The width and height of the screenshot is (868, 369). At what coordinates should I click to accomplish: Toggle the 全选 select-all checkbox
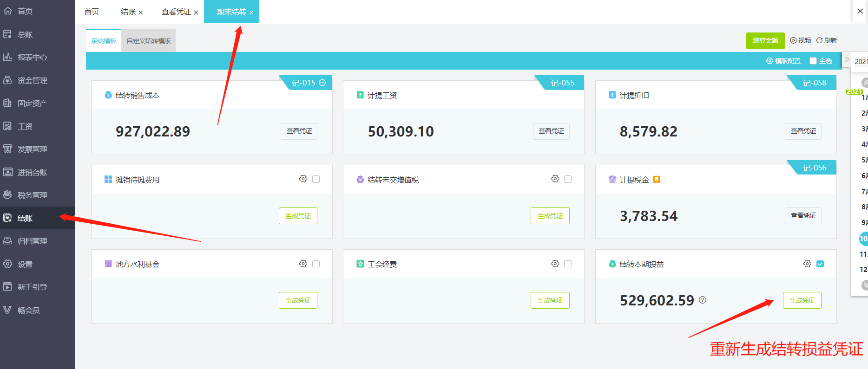(813, 61)
